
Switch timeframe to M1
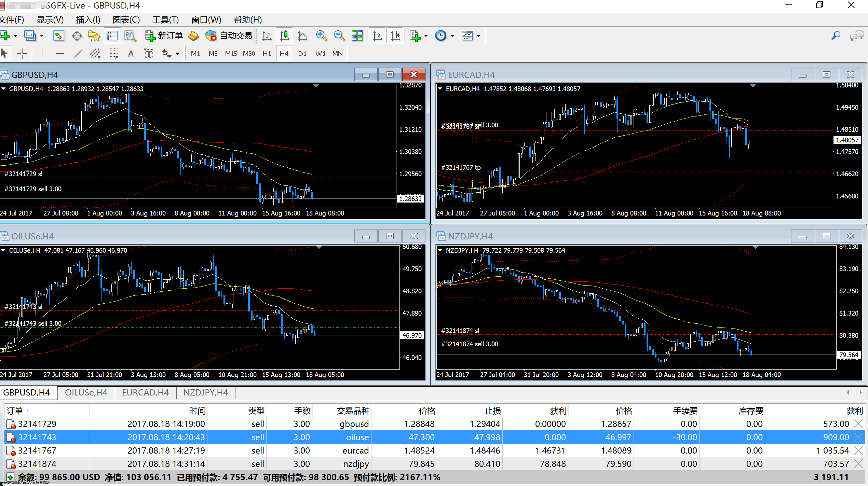pyautogui.click(x=195, y=54)
